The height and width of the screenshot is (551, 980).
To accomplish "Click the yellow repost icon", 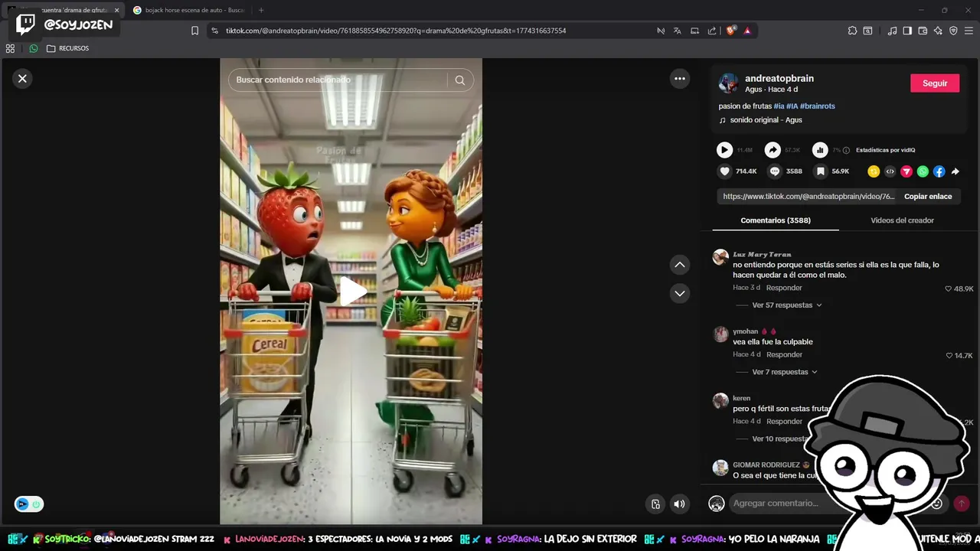I will [x=874, y=171].
